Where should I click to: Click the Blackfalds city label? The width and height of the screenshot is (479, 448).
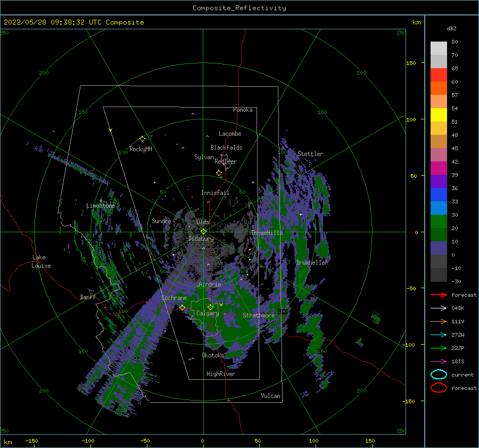pyautogui.click(x=226, y=148)
